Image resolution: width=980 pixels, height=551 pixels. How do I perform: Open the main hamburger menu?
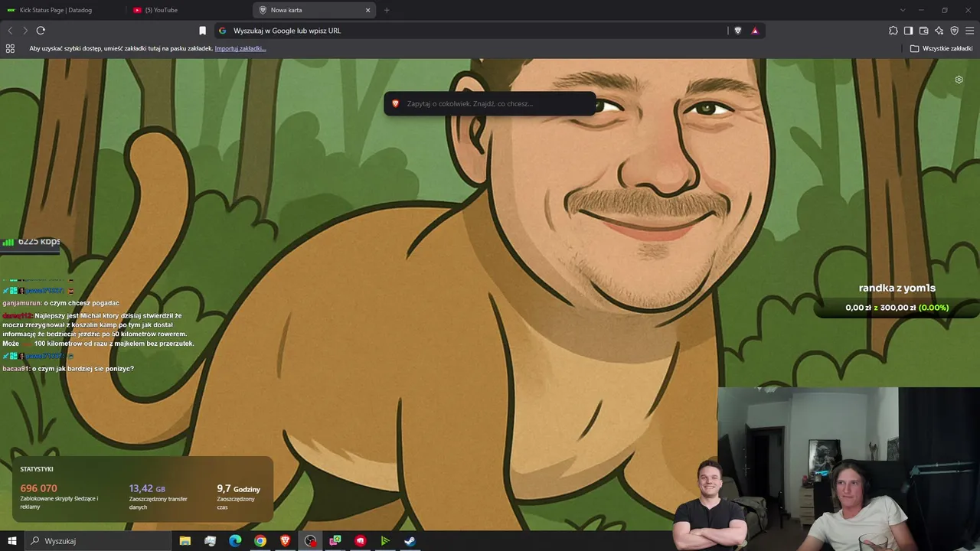point(970,31)
